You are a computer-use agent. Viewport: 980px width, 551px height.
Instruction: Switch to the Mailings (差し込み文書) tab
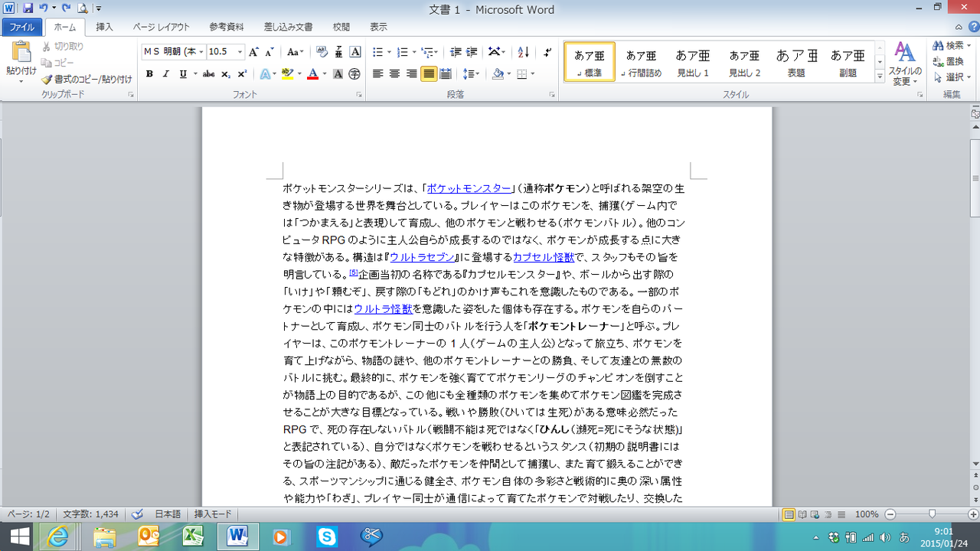pos(289,27)
